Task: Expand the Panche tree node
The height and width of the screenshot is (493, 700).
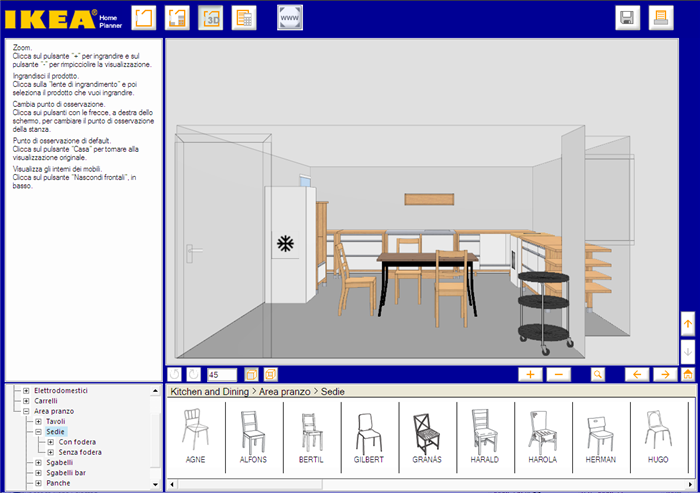Action: coord(38,483)
